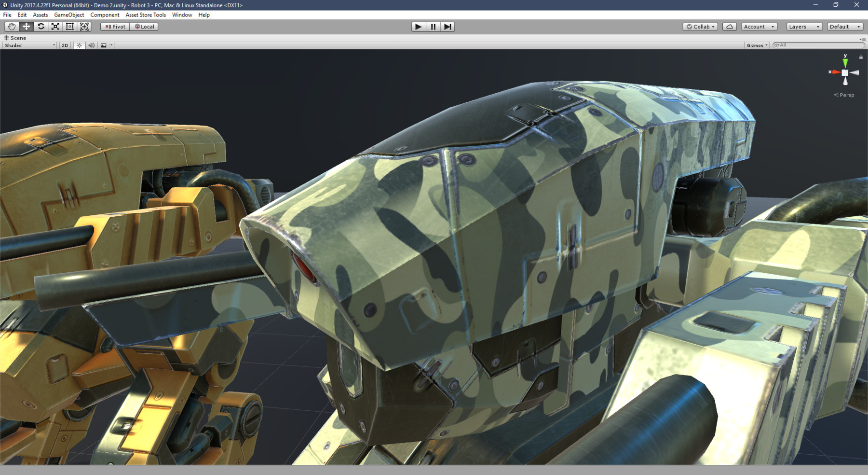Select the Hand tool
Image resolution: width=868 pixels, height=475 pixels.
(x=12, y=27)
